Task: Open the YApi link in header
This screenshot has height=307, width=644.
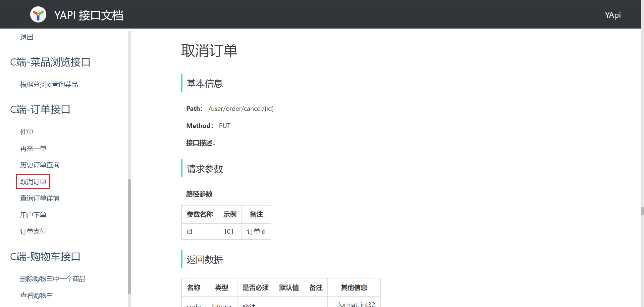Action: click(x=612, y=15)
